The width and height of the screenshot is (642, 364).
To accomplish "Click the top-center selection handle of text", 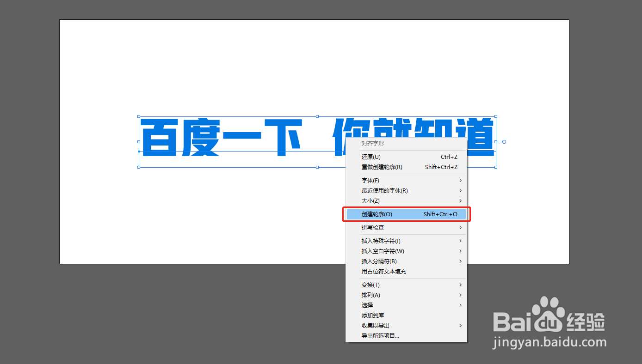I will [317, 116].
